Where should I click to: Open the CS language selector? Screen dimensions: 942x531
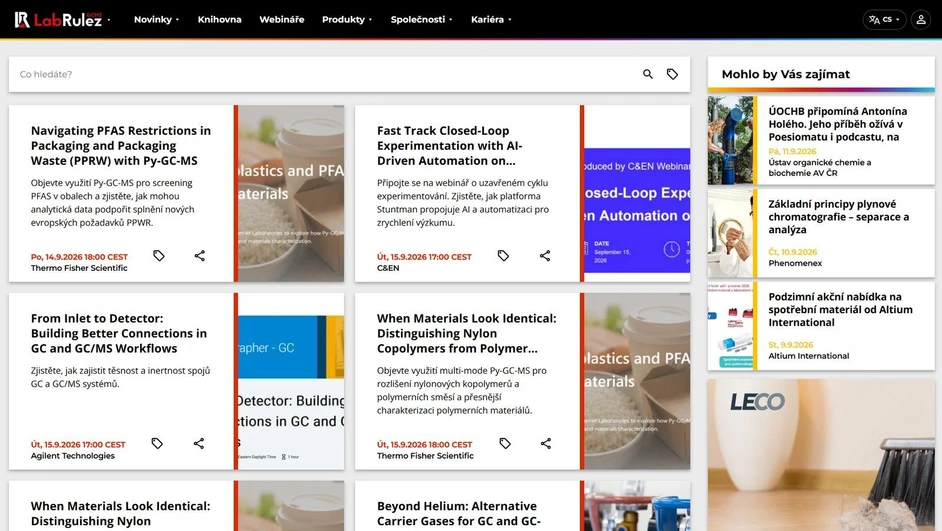(x=884, y=19)
